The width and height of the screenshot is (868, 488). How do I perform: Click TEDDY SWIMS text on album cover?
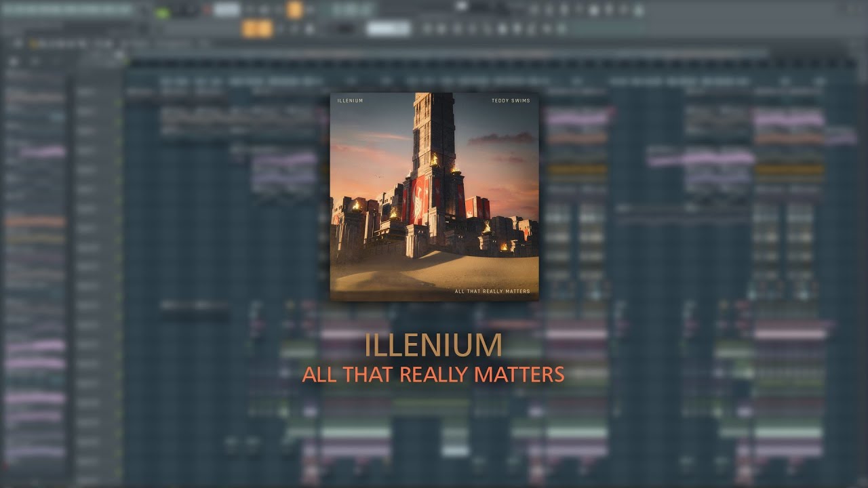pos(511,101)
